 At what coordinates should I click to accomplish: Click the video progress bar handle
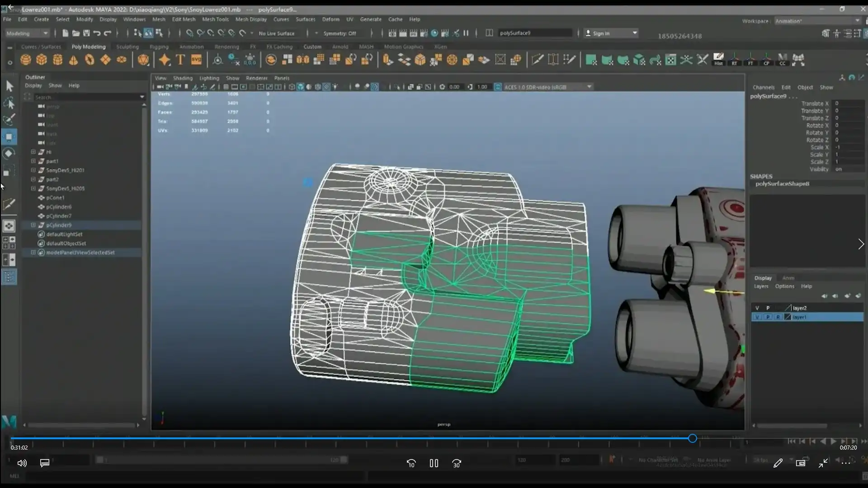[692, 438]
